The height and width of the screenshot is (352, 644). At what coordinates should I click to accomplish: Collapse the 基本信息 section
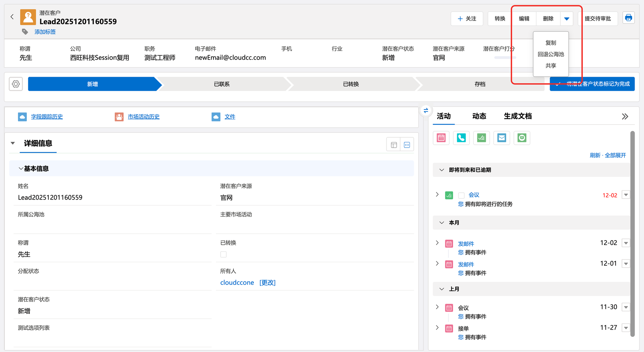[21, 169]
